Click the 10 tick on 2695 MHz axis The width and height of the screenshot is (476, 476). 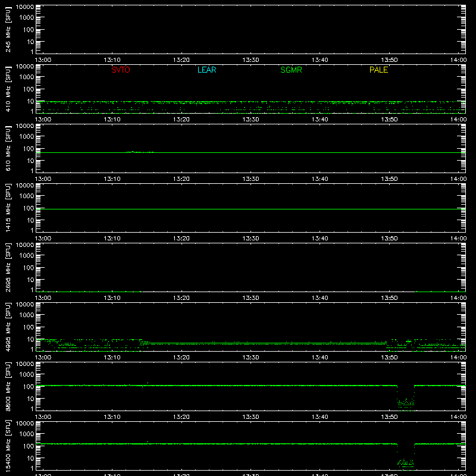(30, 280)
